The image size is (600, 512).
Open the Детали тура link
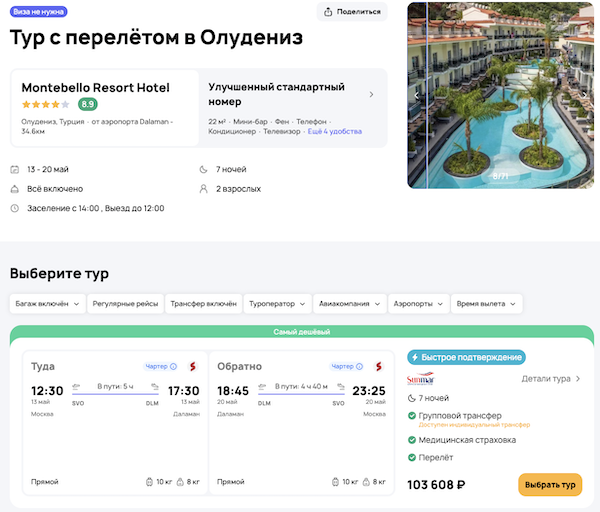pyautogui.click(x=550, y=379)
